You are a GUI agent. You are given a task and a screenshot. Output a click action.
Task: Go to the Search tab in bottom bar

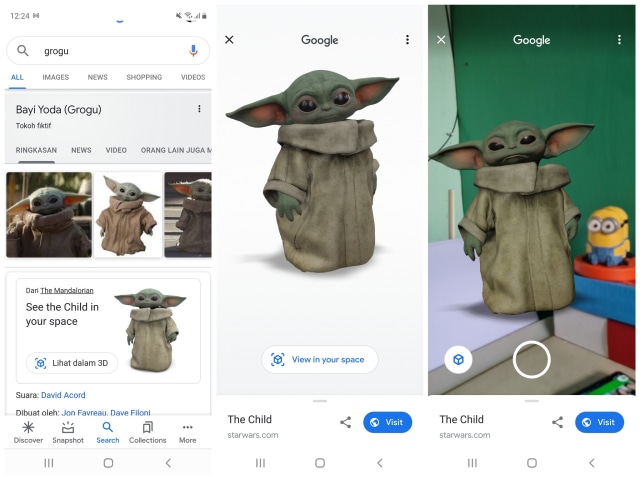(x=108, y=433)
